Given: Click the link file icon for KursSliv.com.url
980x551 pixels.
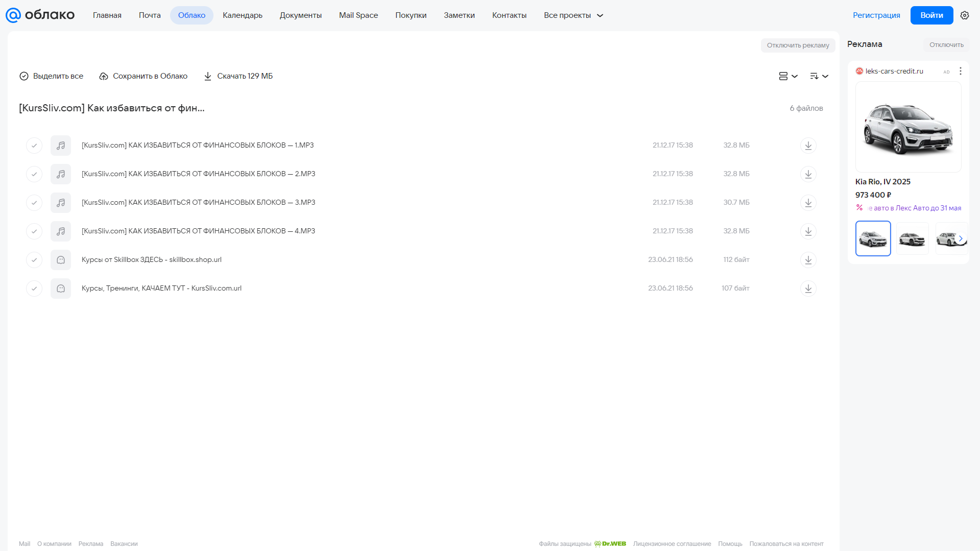Looking at the screenshot, I should click(x=61, y=289).
